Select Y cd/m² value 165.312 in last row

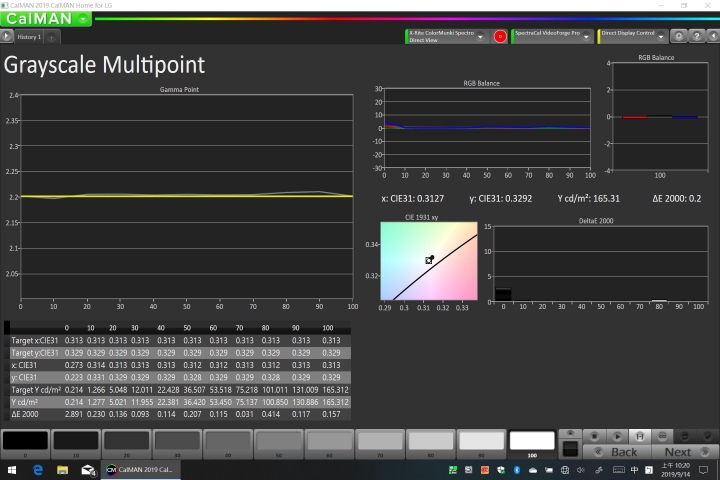pyautogui.click(x=336, y=402)
